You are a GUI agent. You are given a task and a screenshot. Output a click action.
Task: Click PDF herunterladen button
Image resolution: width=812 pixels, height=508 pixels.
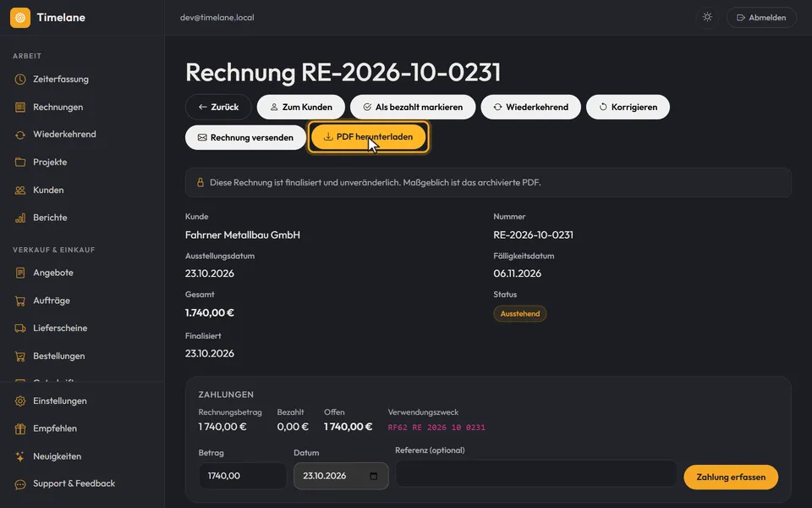coord(369,137)
